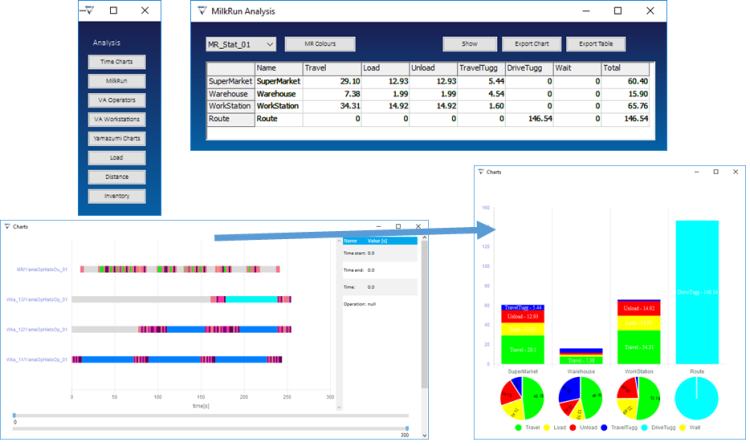Select the TravelTugg column header
750x446 pixels.
pyautogui.click(x=481, y=68)
